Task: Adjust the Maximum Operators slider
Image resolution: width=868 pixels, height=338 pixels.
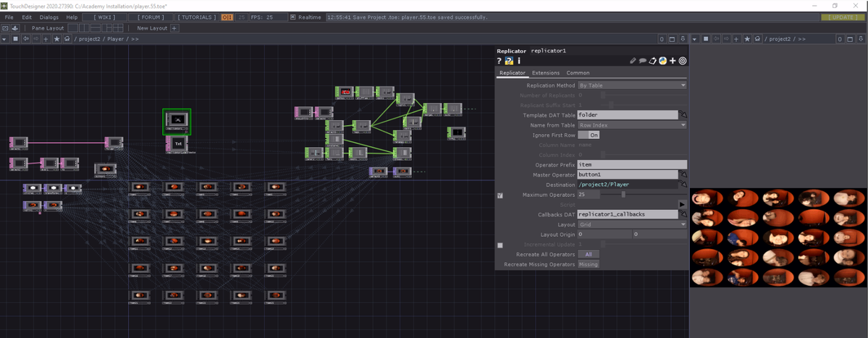Action: coord(623,195)
